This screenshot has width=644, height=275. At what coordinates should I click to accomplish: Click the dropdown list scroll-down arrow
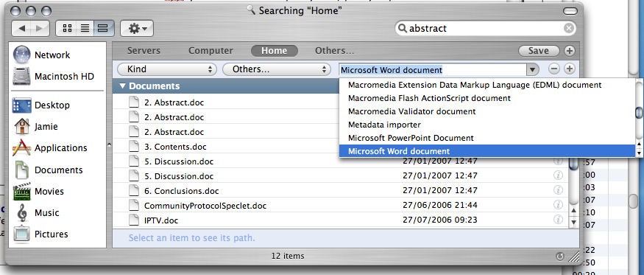tap(639, 153)
